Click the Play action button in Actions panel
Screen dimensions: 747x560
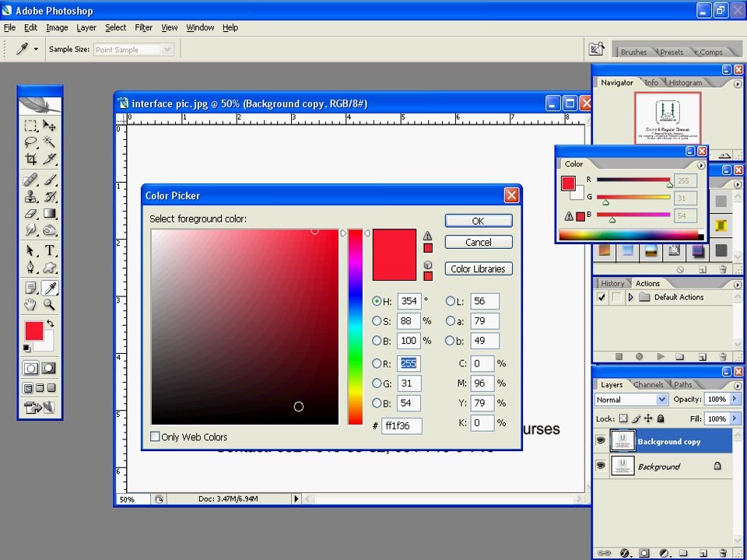[661, 356]
